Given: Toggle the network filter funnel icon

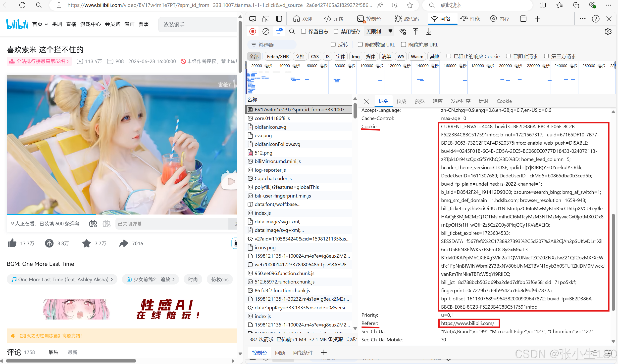Looking at the screenshot, I should 279,32.
